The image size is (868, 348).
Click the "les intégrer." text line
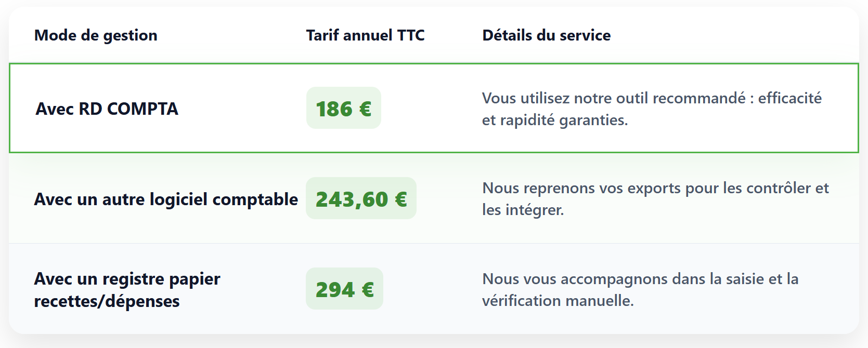523,210
